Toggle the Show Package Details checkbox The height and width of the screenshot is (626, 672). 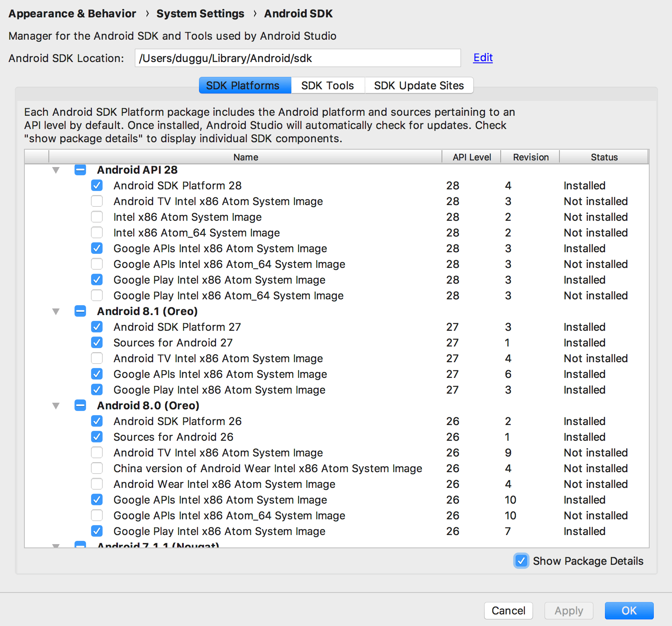click(x=521, y=561)
